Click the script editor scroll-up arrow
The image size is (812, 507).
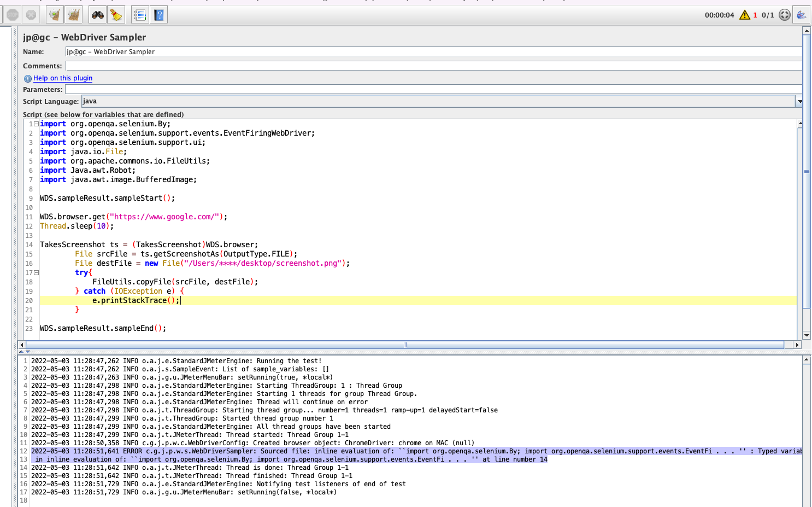pyautogui.click(x=800, y=124)
